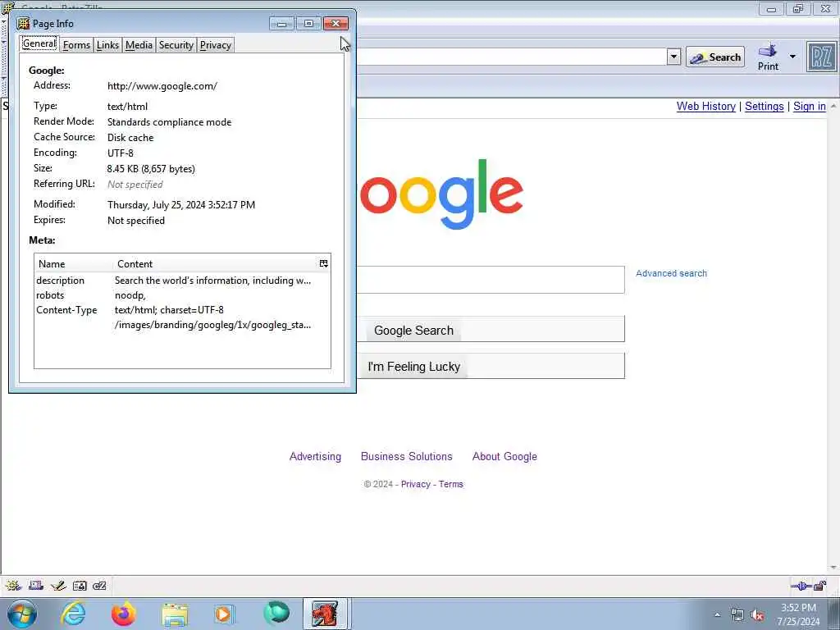The image size is (840, 630).
Task: Close the Page Info window
Action: pos(336,23)
